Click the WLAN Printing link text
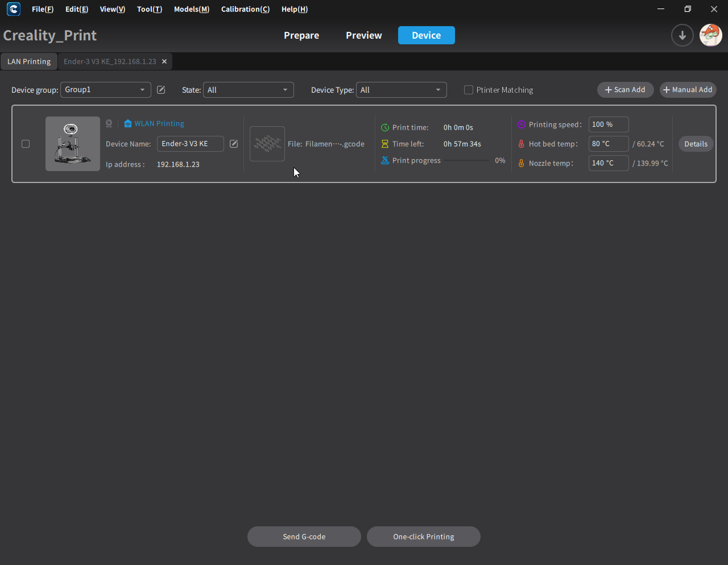 [159, 123]
